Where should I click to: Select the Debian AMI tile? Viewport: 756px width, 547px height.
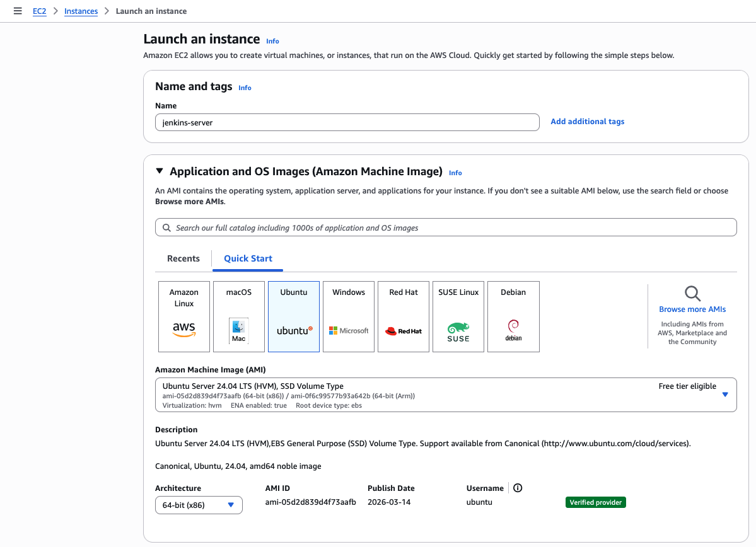(x=513, y=316)
